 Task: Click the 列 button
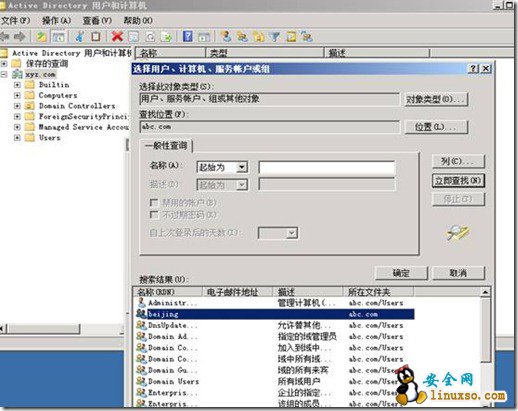[x=458, y=161]
